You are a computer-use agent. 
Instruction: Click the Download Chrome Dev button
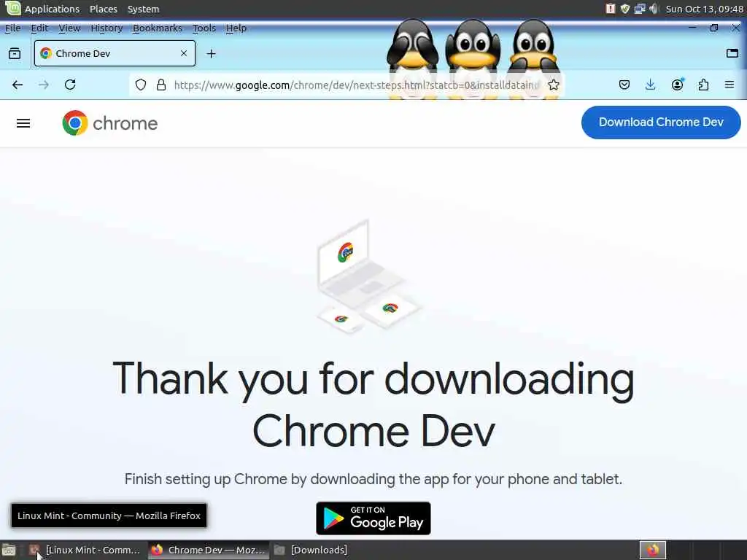point(661,122)
